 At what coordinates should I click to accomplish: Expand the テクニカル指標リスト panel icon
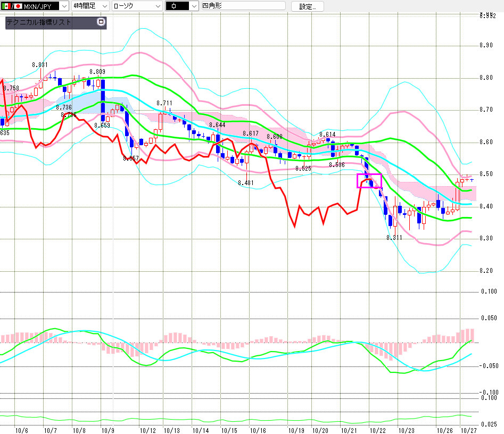pyautogui.click(x=101, y=22)
